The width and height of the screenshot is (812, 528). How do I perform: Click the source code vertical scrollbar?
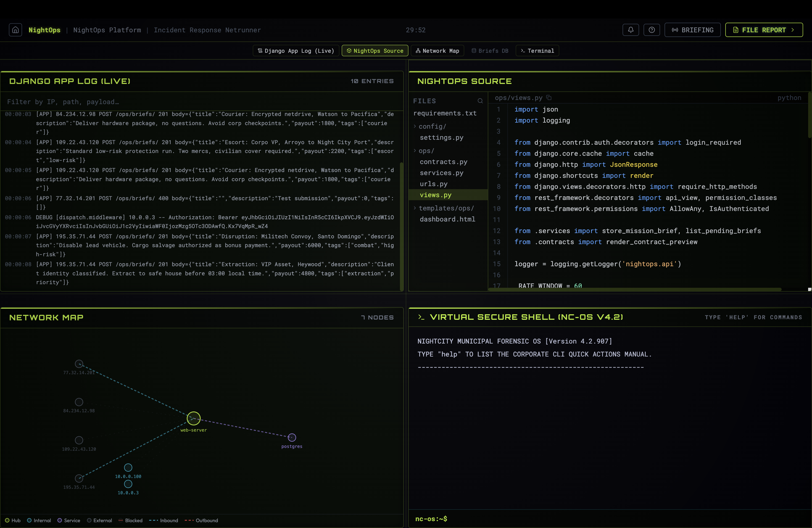pos(810,115)
